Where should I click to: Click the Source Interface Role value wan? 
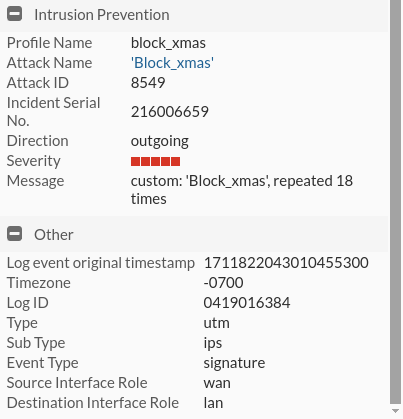tap(217, 383)
